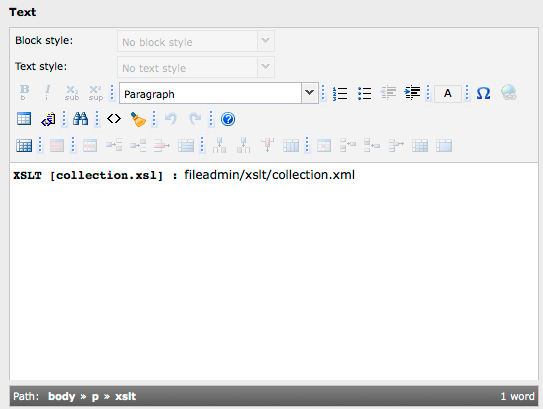The image size is (543, 409).
Task: Delete the current table row
Action: pyautogui.click(x=162, y=145)
